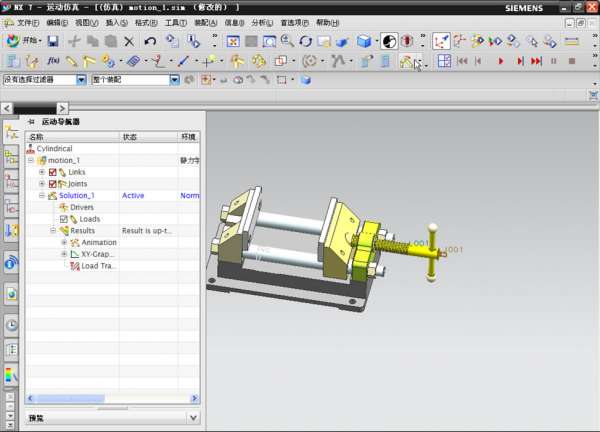This screenshot has height=432, width=600.
Task: Collapse the motion_1 tree node
Action: tap(31, 160)
